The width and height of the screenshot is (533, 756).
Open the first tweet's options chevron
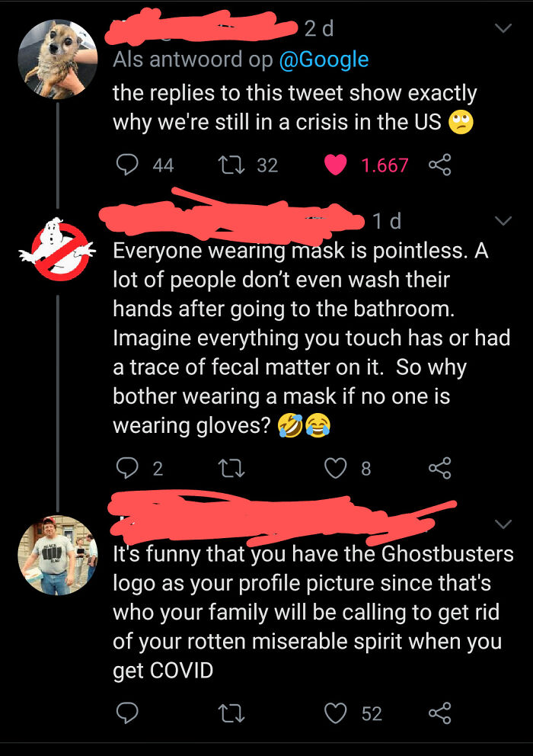(x=503, y=27)
